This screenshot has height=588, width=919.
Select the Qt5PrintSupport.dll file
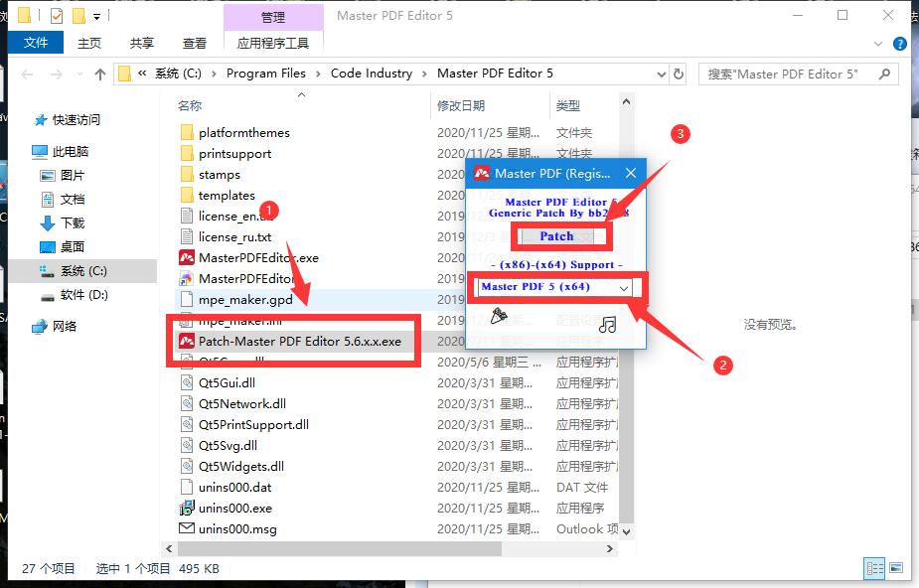coord(253,424)
